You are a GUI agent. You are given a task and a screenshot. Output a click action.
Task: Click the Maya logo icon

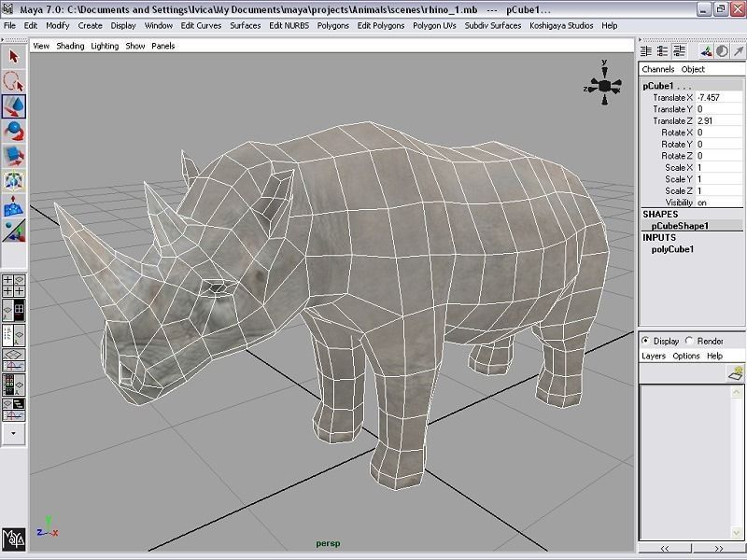pyautogui.click(x=13, y=539)
